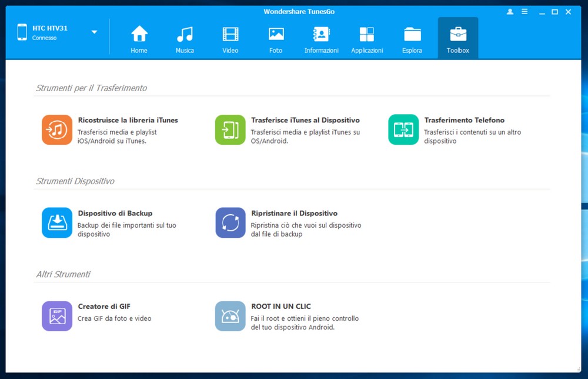
Task: Close the TunesGo window
Action: 569,12
